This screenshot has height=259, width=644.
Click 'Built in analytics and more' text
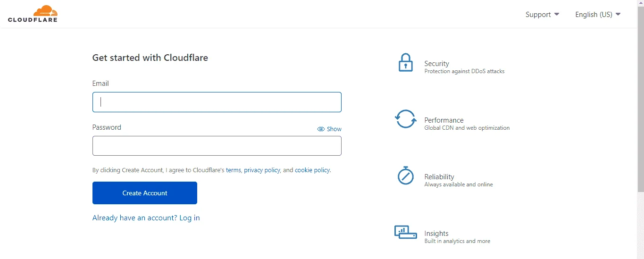click(x=457, y=241)
